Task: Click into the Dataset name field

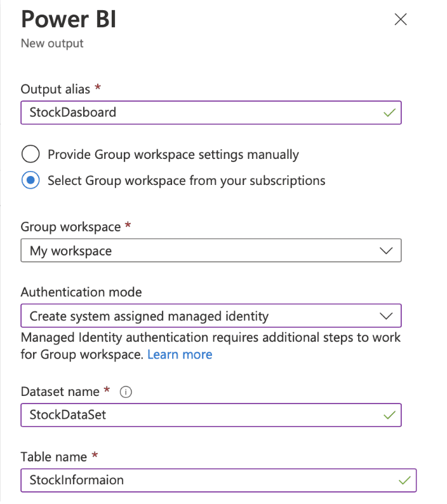Action: (211, 415)
